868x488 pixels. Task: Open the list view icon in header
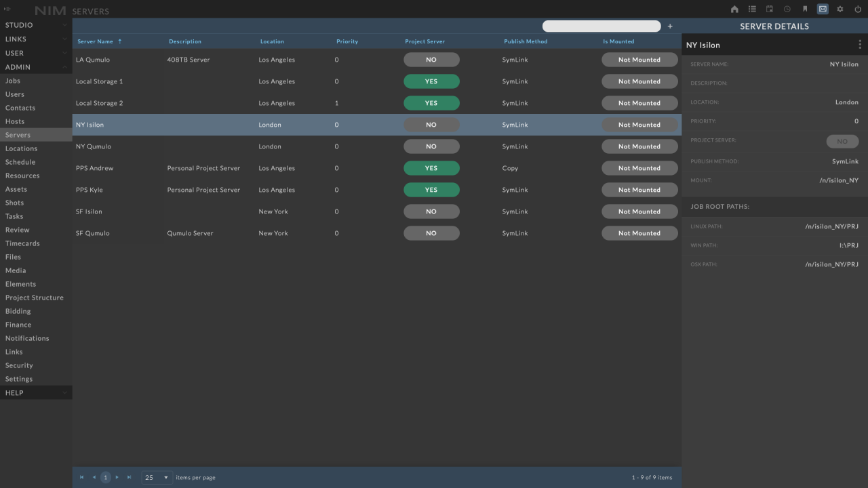tap(752, 9)
